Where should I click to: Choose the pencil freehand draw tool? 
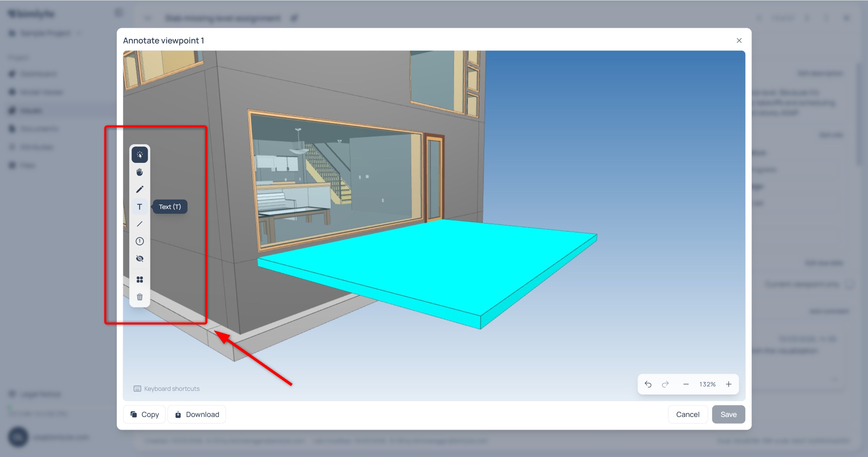pos(140,189)
